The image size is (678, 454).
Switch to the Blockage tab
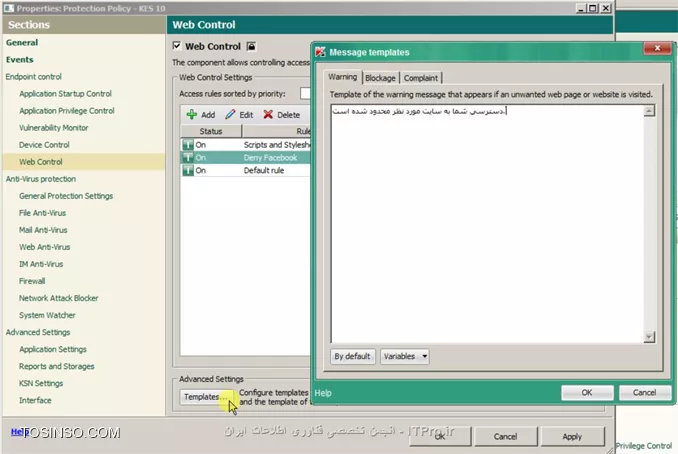[380, 78]
